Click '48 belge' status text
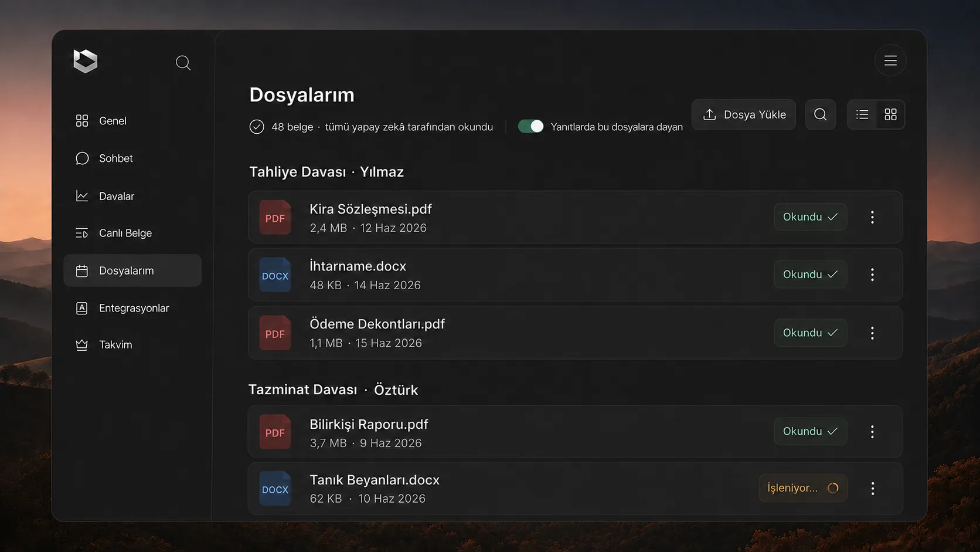The image size is (980, 552). pyautogui.click(x=292, y=127)
